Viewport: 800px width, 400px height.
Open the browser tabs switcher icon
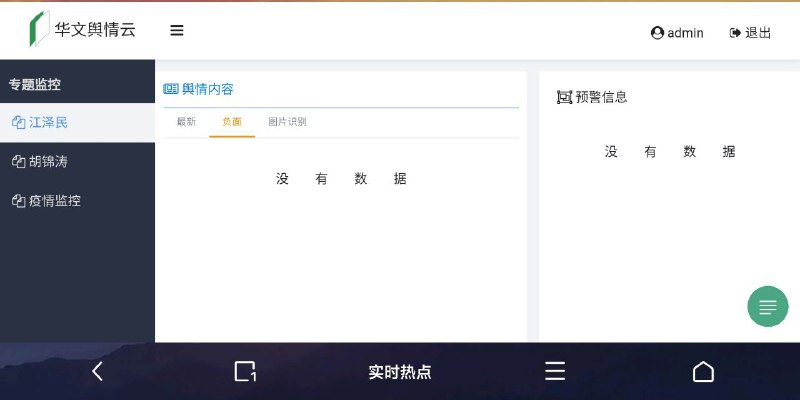pyautogui.click(x=245, y=371)
